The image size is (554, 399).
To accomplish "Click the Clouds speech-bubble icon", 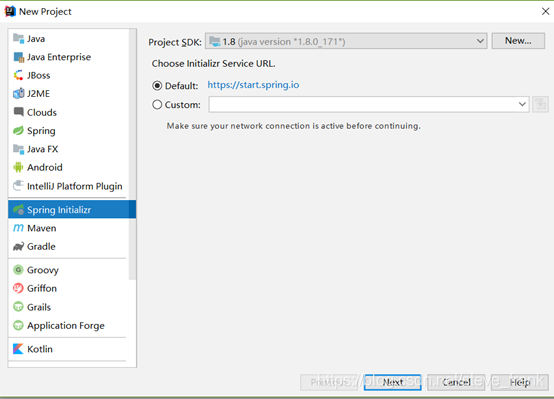I will point(18,112).
